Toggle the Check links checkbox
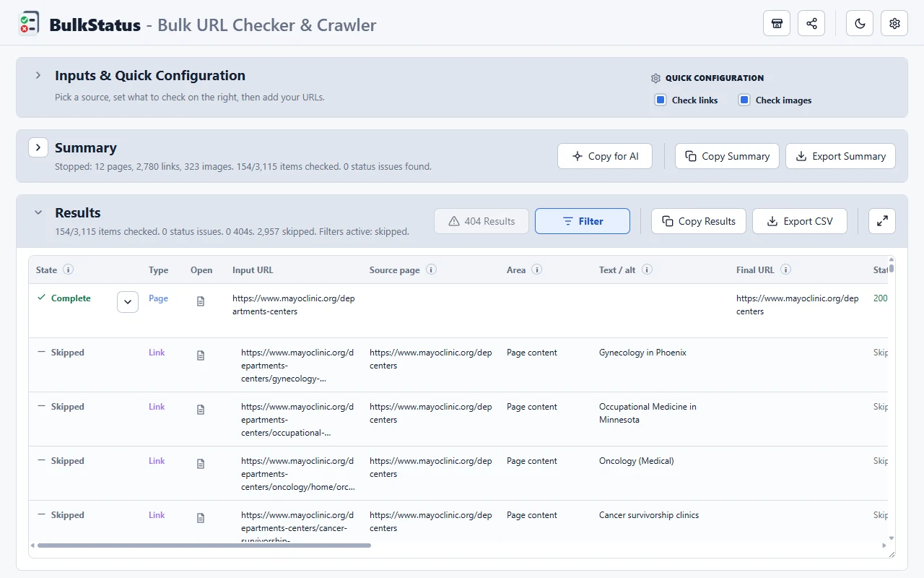This screenshot has width=924, height=578. [x=661, y=100]
